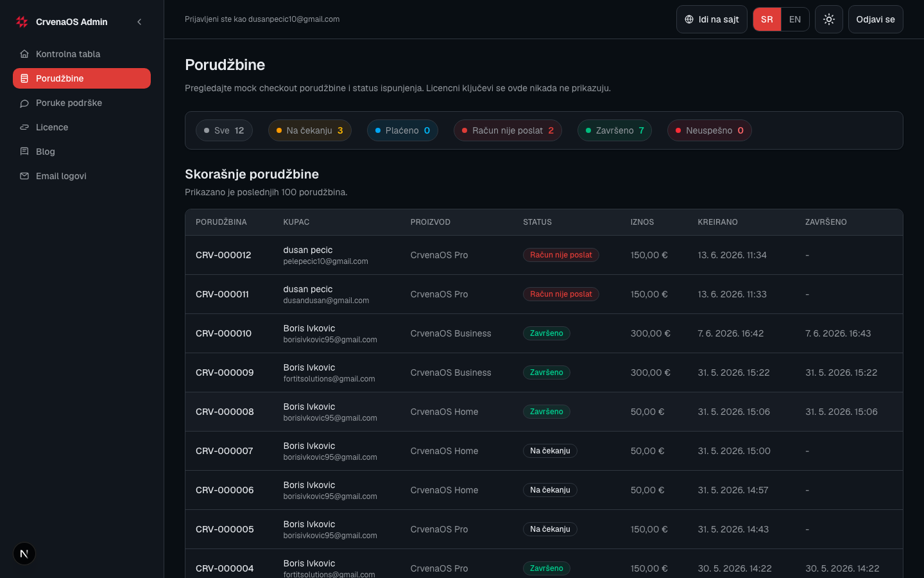Click CrvenaOS Business in CRV-000009 row
Viewport: 924px width, 578px height.
pyautogui.click(x=451, y=372)
